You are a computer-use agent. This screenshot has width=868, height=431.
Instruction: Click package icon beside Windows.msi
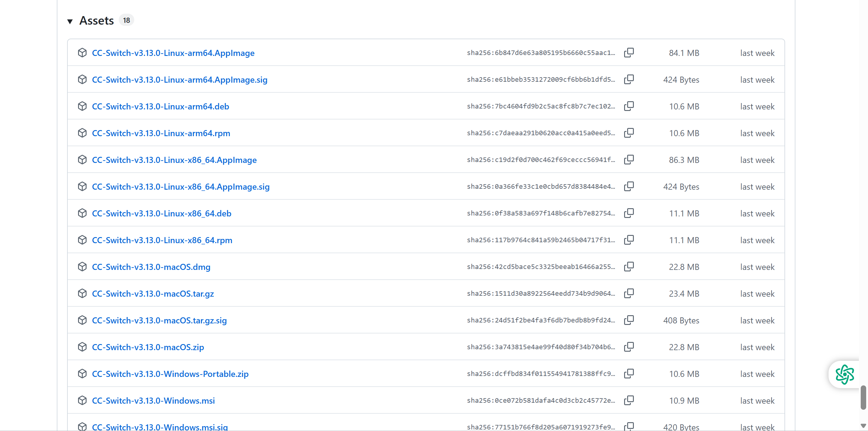pyautogui.click(x=82, y=400)
